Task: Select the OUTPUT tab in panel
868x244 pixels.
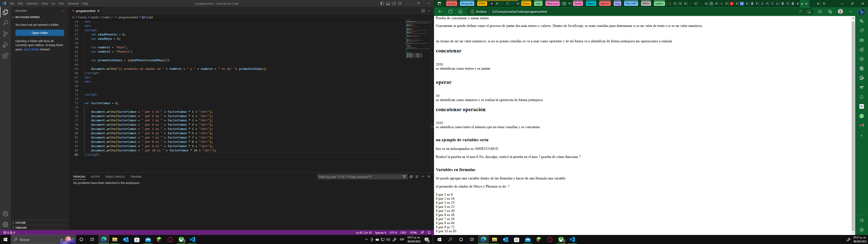Action: click(95, 176)
